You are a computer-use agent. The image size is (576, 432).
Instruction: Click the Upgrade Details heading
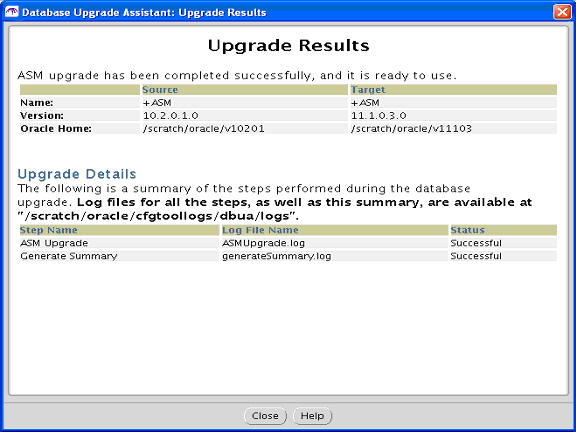pos(77,174)
